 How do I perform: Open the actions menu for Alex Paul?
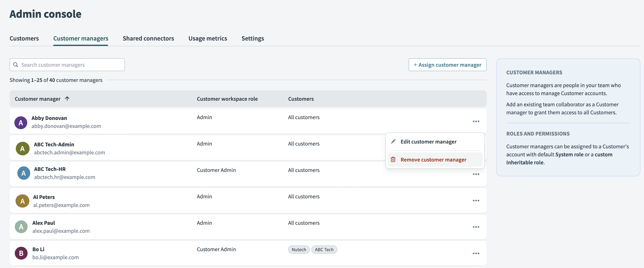point(476,227)
